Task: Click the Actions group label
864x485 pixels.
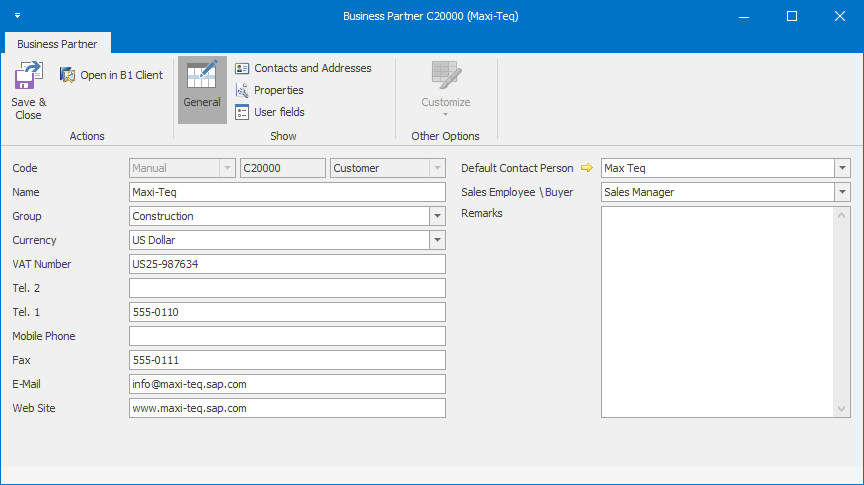Action: coord(87,136)
